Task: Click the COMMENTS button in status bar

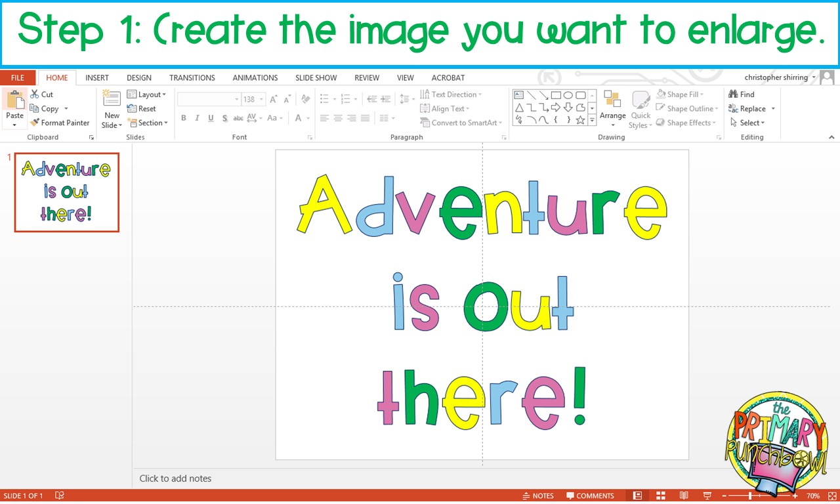Action: tap(590, 496)
